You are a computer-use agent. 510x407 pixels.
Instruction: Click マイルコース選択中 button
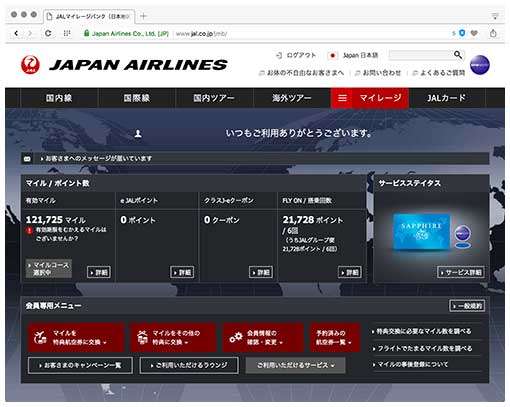(x=49, y=269)
